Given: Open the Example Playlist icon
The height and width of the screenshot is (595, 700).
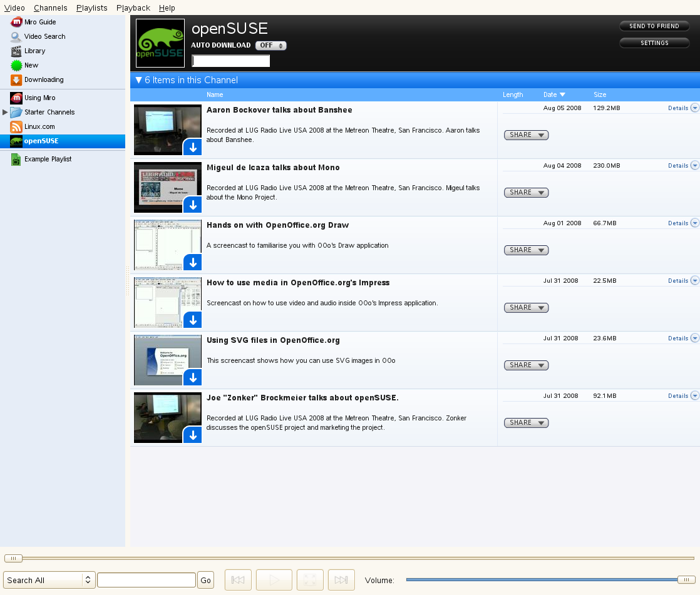Looking at the screenshot, I should (x=16, y=160).
